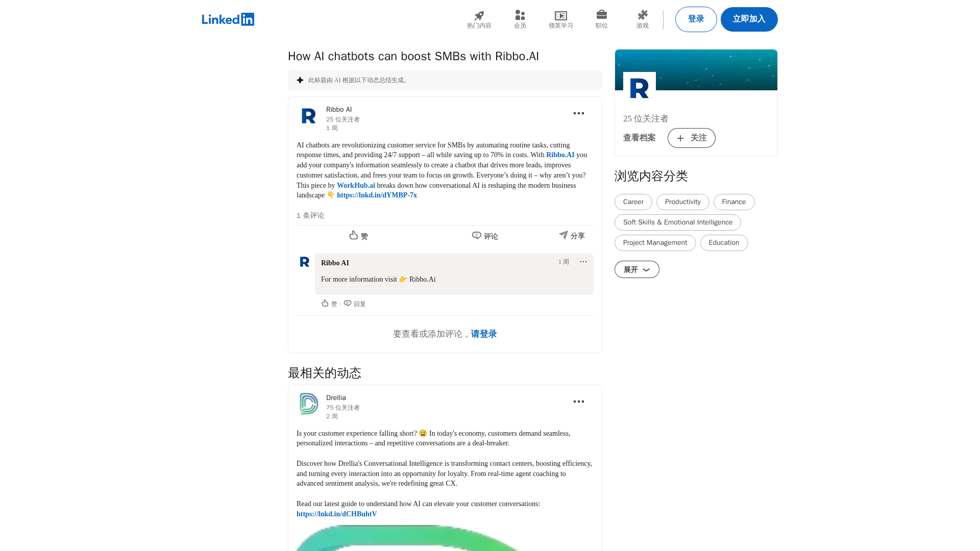
Task: Expand 展开 to show more categories
Action: [636, 269]
